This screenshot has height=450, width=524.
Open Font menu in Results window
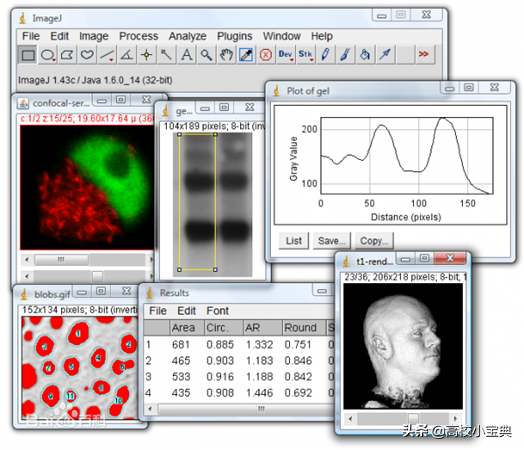pyautogui.click(x=218, y=311)
